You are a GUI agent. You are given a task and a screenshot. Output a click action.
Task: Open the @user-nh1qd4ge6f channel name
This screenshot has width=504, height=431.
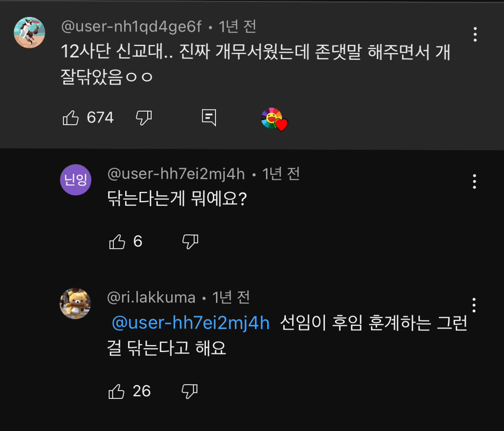(x=131, y=27)
